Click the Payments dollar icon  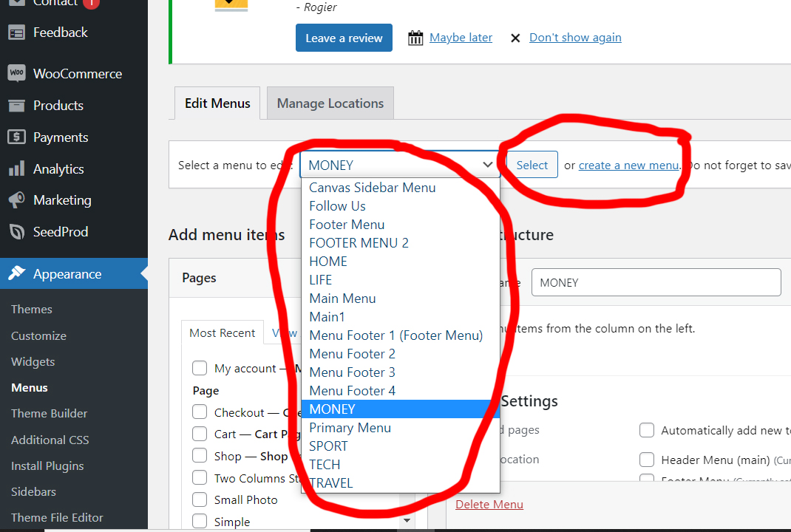[17, 137]
